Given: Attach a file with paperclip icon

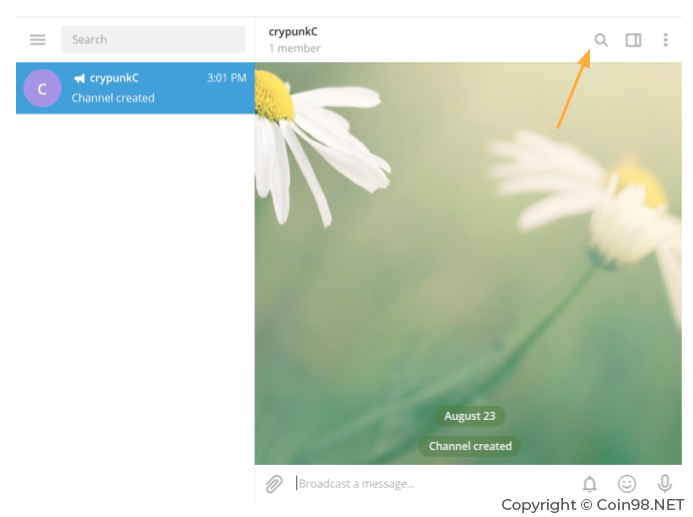Looking at the screenshot, I should point(274,484).
